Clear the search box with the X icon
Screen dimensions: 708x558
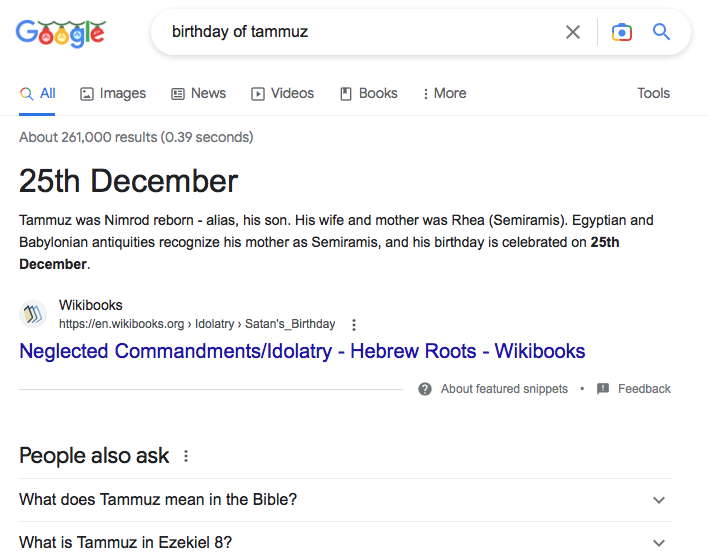pos(573,32)
